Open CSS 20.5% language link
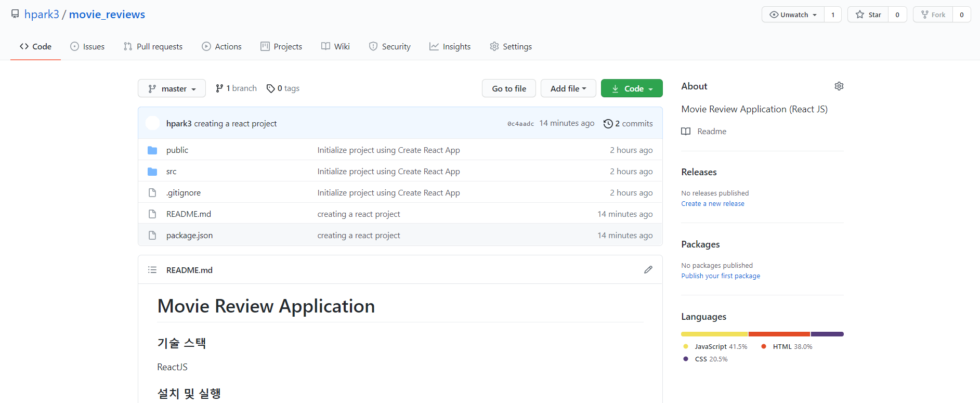This screenshot has width=980, height=403. 705,359
